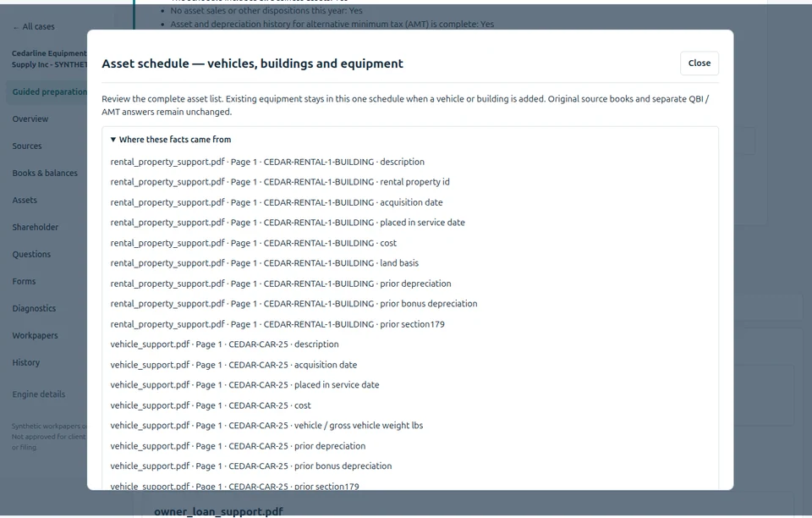The height and width of the screenshot is (518, 812).
Task: Select CEDAR-RENTAL-1-BUILDING prior section179 row
Action: 277,324
